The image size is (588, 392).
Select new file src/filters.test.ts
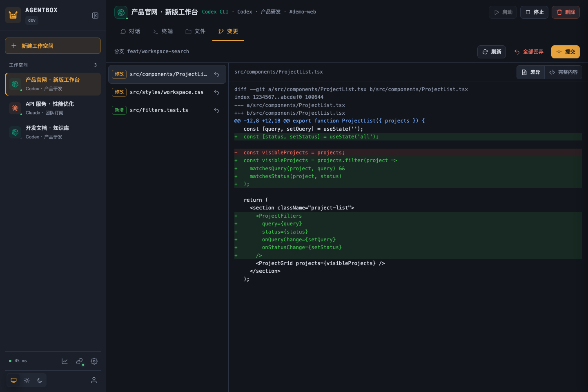click(x=167, y=110)
